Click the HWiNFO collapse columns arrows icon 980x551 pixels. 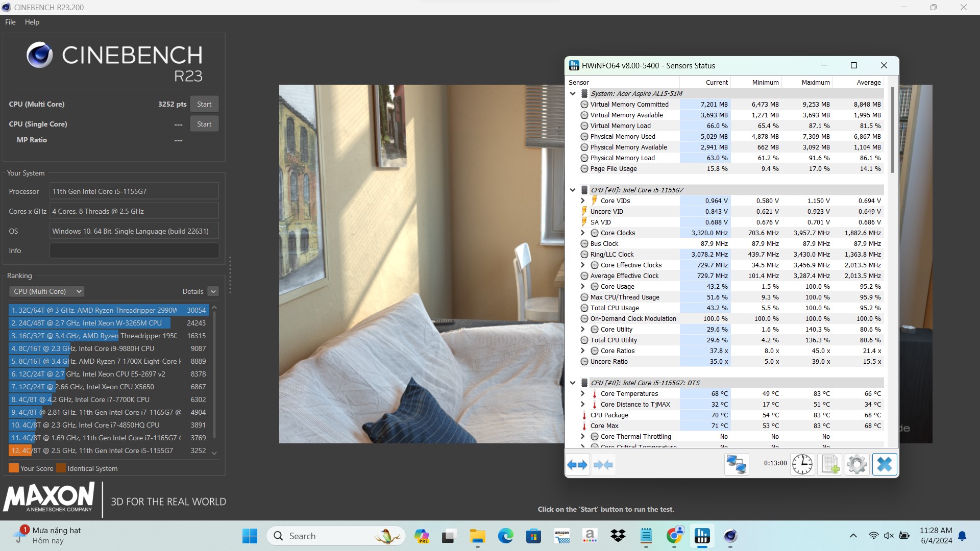pos(603,465)
